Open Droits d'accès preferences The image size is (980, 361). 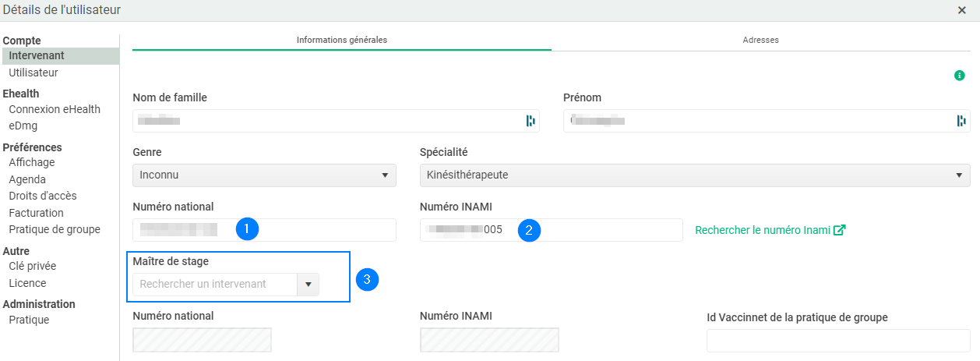43,196
